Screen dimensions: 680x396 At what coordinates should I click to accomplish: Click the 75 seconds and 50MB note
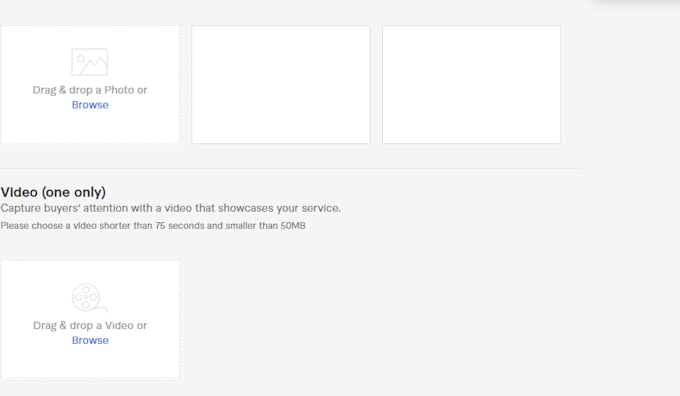(x=153, y=226)
